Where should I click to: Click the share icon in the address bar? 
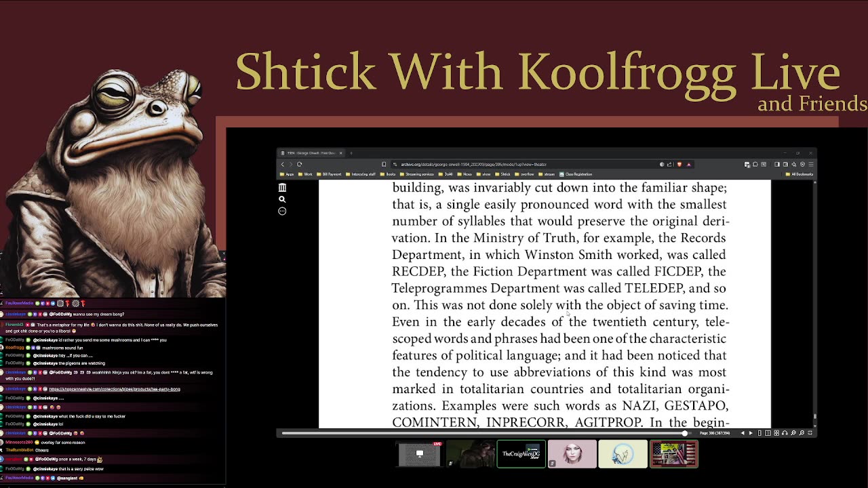[669, 164]
